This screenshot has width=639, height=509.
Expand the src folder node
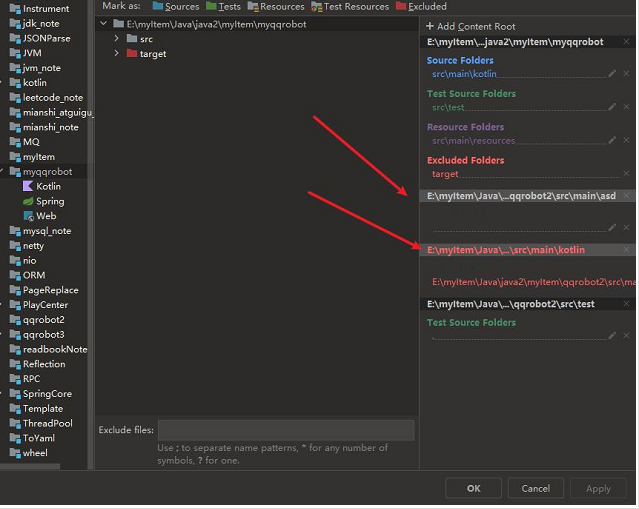point(117,38)
